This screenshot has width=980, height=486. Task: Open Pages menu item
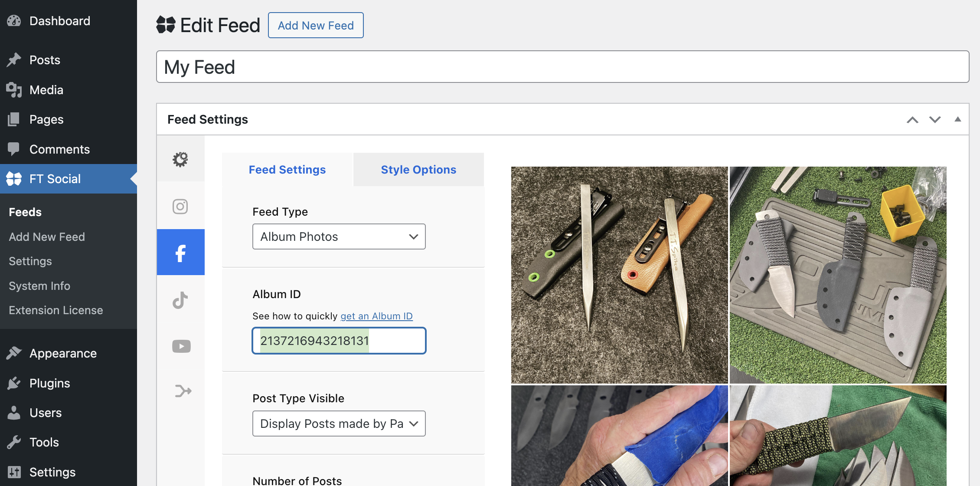point(69,119)
